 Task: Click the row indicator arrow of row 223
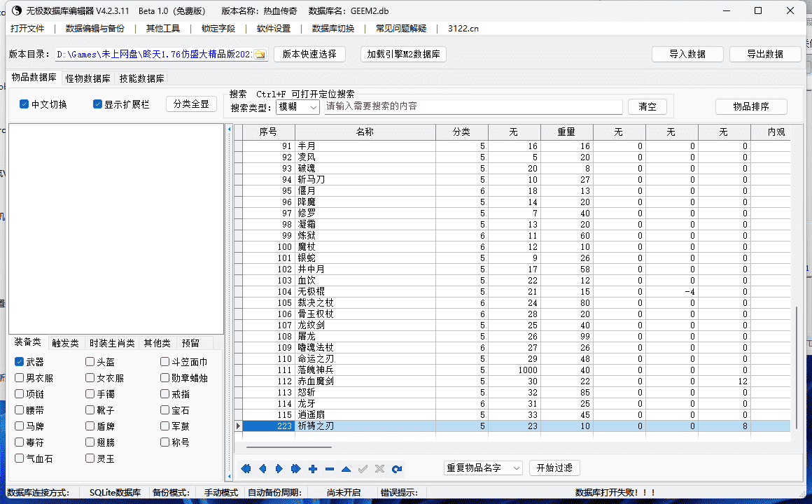click(x=238, y=426)
